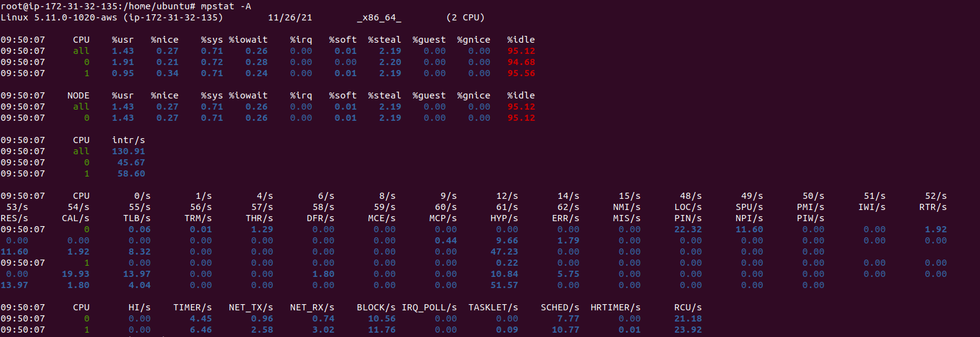Click the 'RCU/s' column header

(688, 307)
